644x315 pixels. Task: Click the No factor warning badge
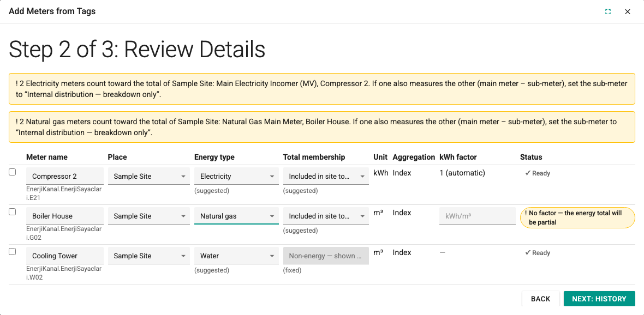pos(577,217)
